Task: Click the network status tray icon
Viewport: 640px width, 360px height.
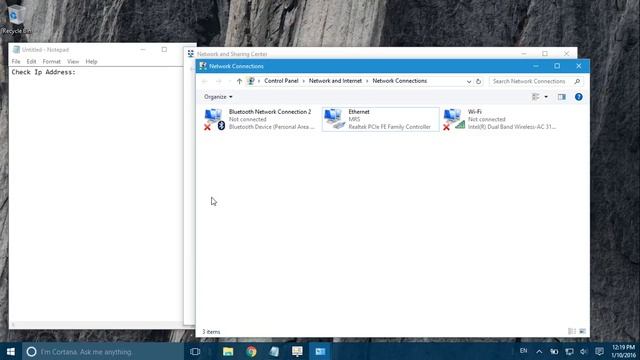Action: pos(569,351)
